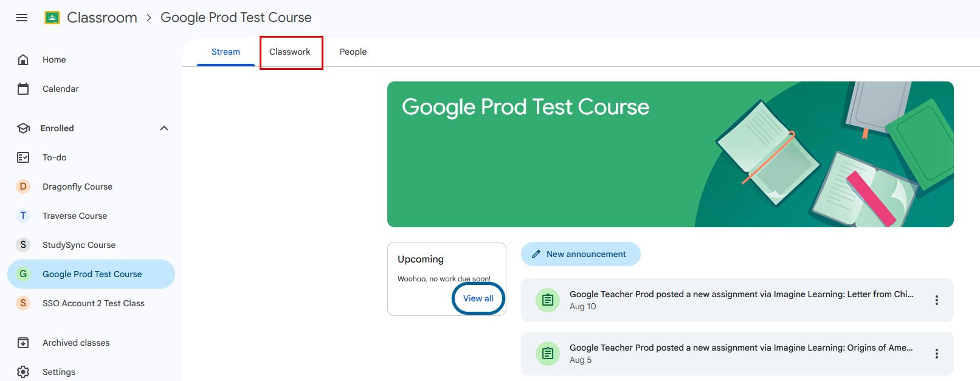Switch to the Stream tab
980x381 pixels.
pyautogui.click(x=226, y=52)
